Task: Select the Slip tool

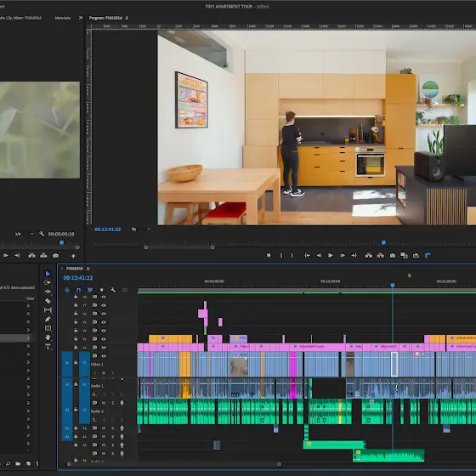Action: 48,310
